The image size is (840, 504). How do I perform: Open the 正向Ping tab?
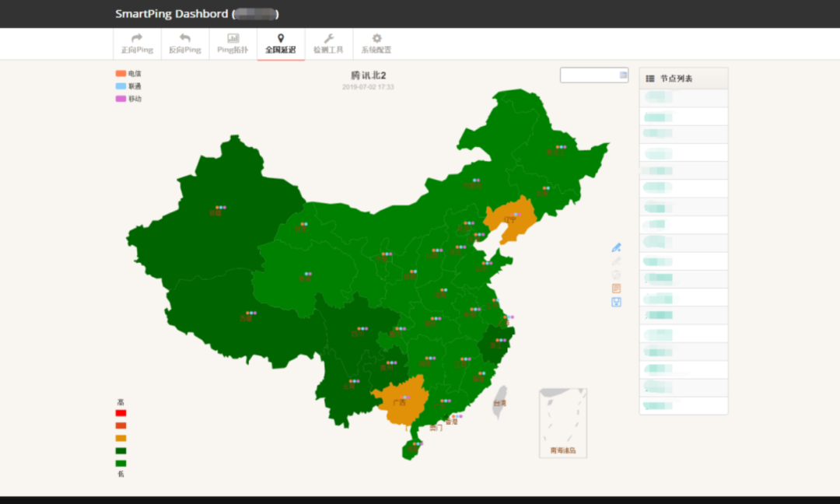pyautogui.click(x=137, y=44)
